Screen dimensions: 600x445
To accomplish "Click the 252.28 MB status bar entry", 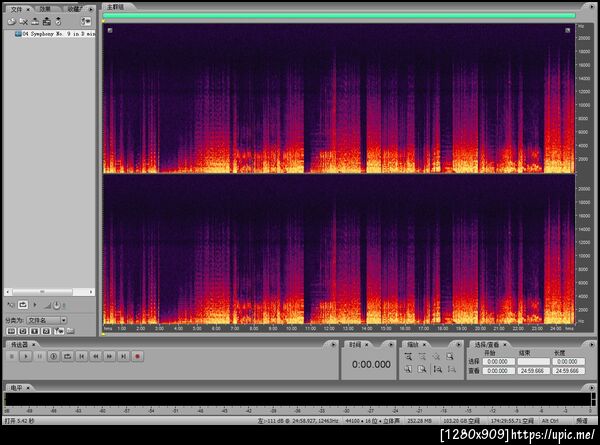I will [x=419, y=421].
